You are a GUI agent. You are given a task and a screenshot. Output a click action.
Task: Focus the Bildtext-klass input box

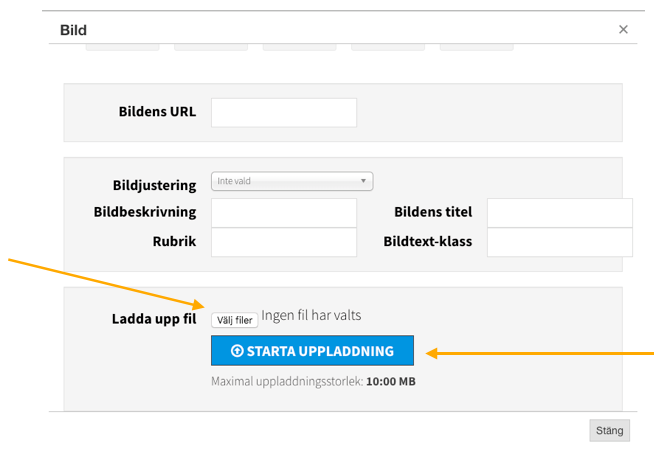tap(560, 242)
